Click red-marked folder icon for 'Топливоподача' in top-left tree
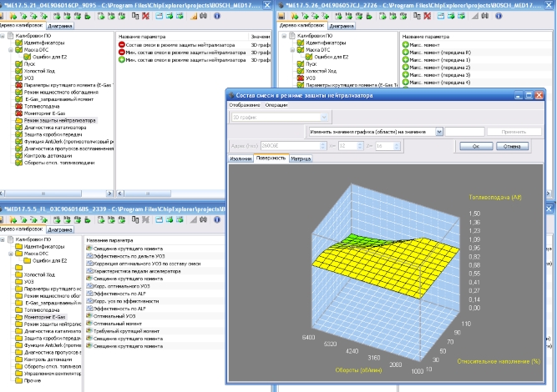The width and height of the screenshot is (557, 392). (18, 105)
